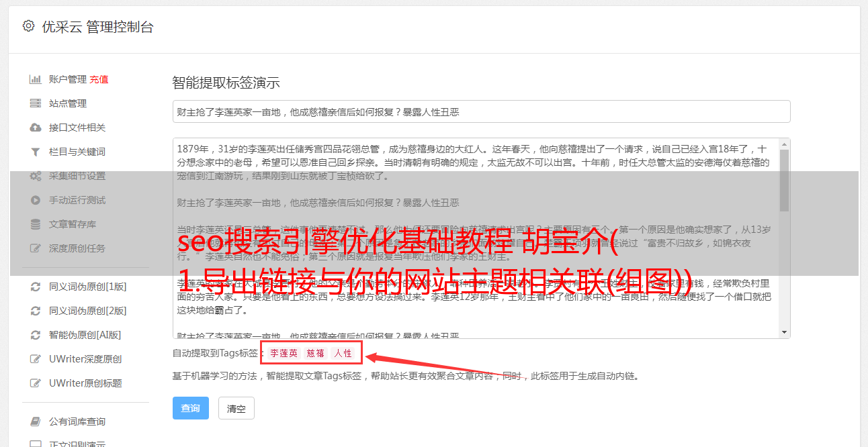Open the UWriter深度原创 edit icon

(x=36, y=359)
